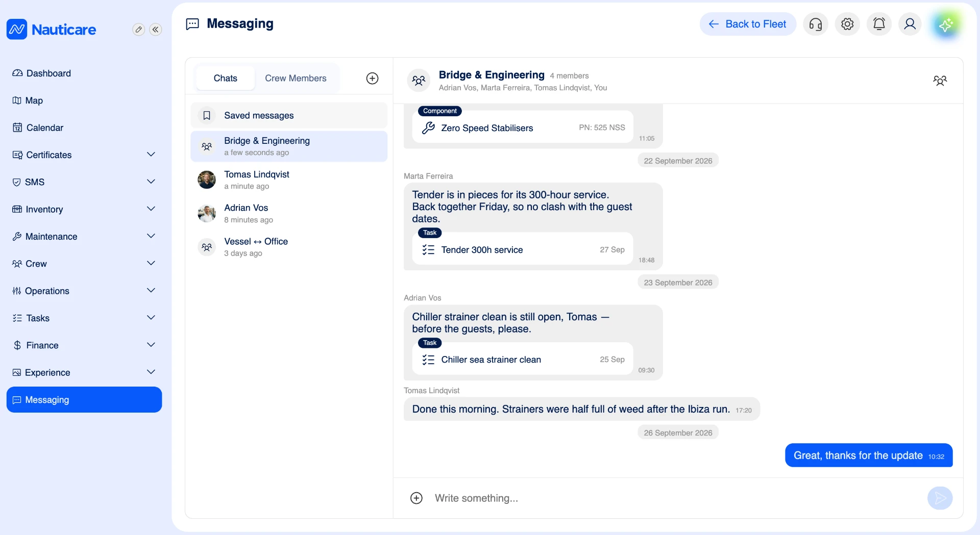Screen dimensions: 980x535
Task: Click the pencil edit icon beside Nauticare
Action: pyautogui.click(x=138, y=30)
